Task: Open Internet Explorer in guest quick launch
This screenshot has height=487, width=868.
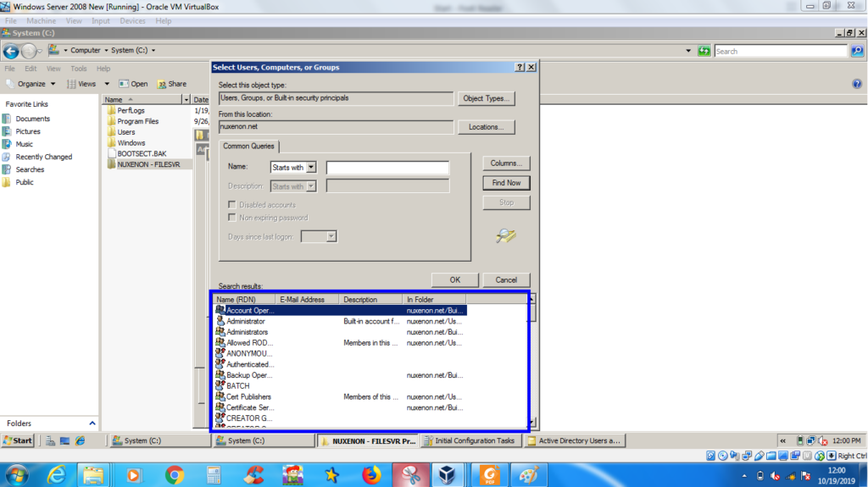Action: pos(81,440)
